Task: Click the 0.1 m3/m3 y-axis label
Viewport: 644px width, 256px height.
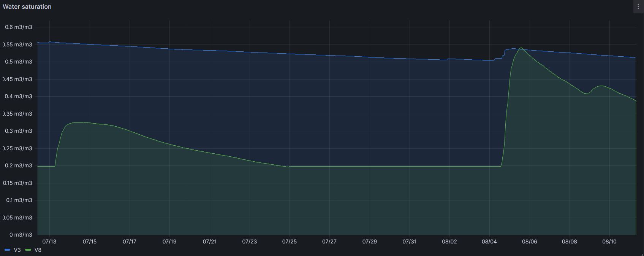Action: (x=18, y=200)
